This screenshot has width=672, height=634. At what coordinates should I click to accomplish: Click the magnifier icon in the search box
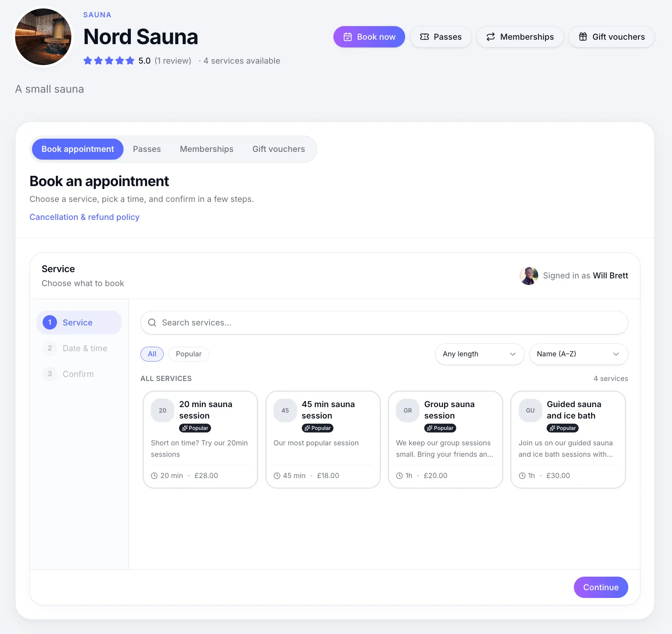tap(152, 323)
